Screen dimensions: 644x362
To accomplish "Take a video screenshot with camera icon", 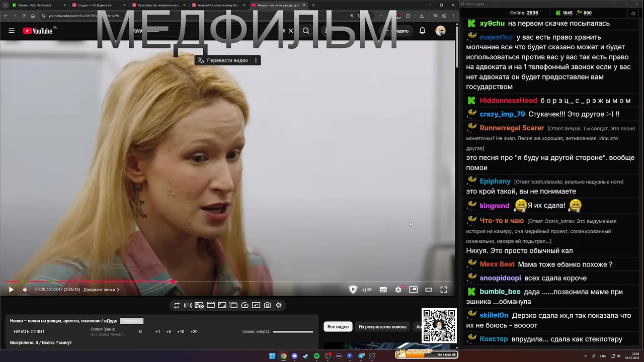I will tap(267, 305).
